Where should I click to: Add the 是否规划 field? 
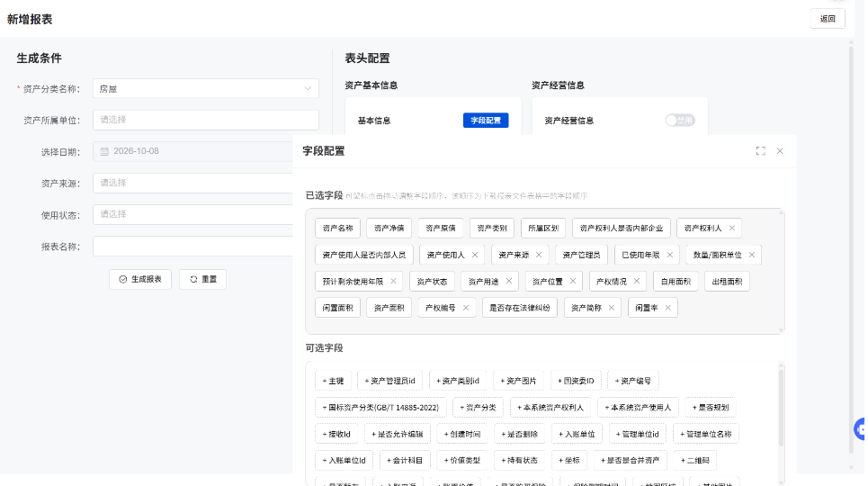pyautogui.click(x=711, y=408)
